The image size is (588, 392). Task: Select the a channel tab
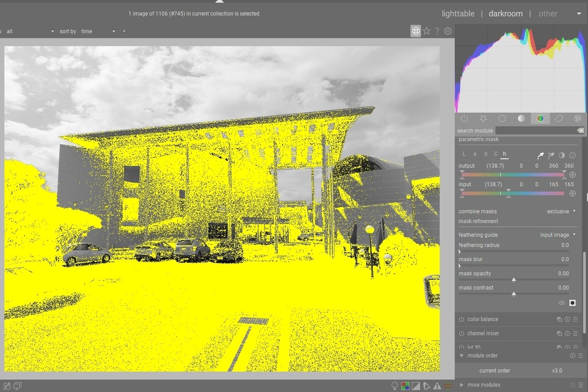[474, 154]
